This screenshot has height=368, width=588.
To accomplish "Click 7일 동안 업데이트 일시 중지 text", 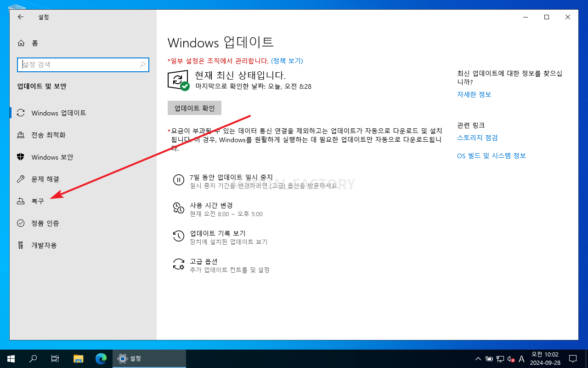I will tap(232, 177).
